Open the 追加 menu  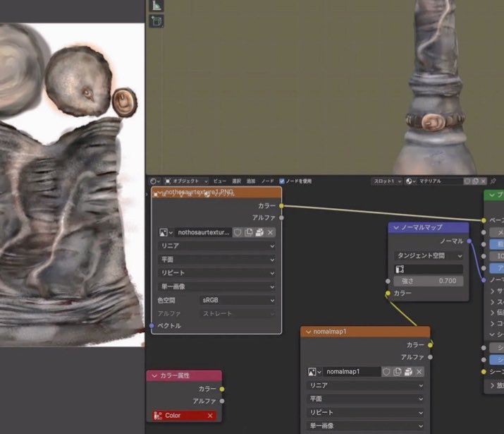click(251, 181)
